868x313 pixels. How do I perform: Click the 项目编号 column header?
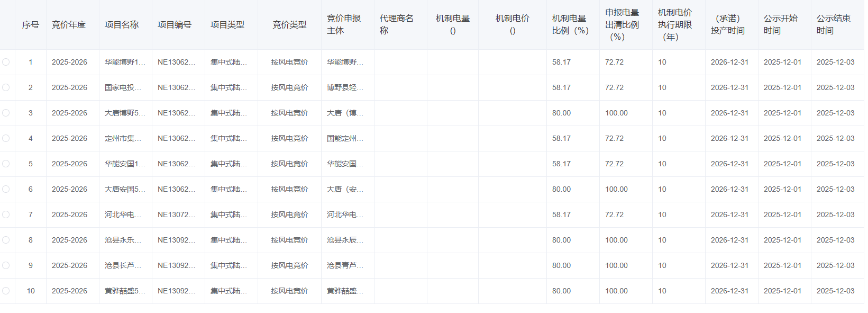pos(175,25)
